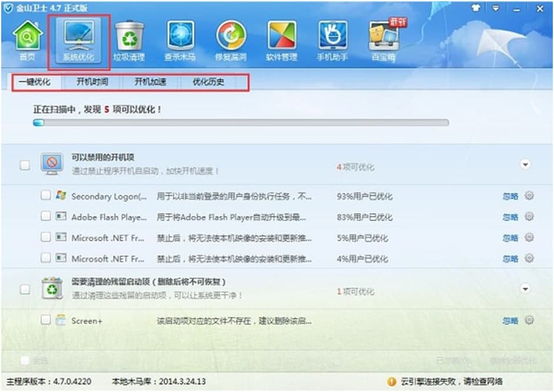This screenshot has width=554, height=392.
Task: Click gear icon for 4% Microsoft .NET row
Action: pos(529,258)
